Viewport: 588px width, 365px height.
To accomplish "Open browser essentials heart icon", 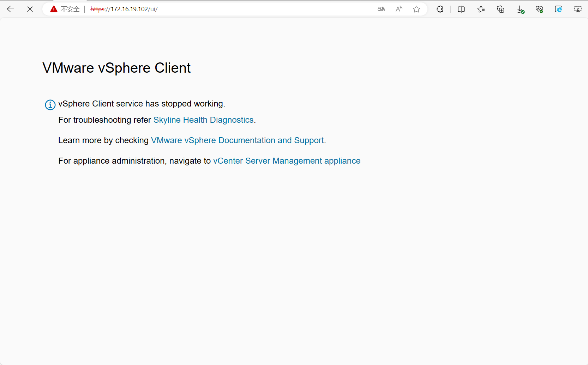I will 539,9.
